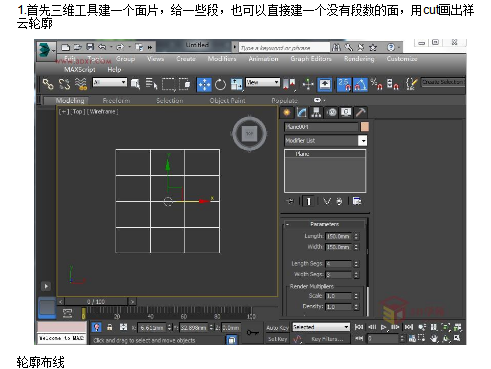Image resolution: width=491 pixels, height=369 pixels.
Task: Open the Selection Filter 'All' dropdown
Action: point(110,82)
